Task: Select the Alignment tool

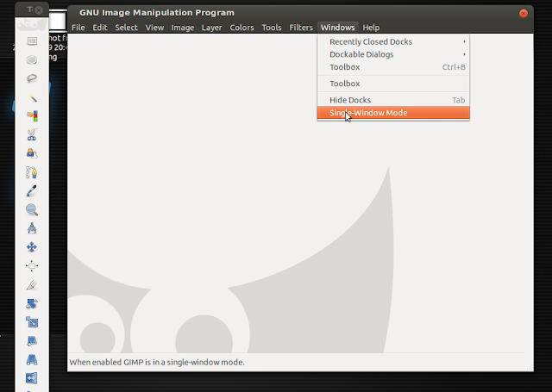Action: point(32,266)
